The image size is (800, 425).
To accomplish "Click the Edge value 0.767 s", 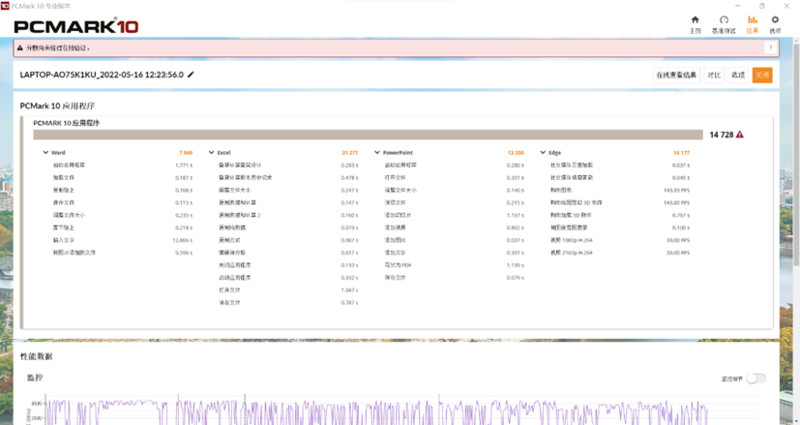I will pos(681,215).
